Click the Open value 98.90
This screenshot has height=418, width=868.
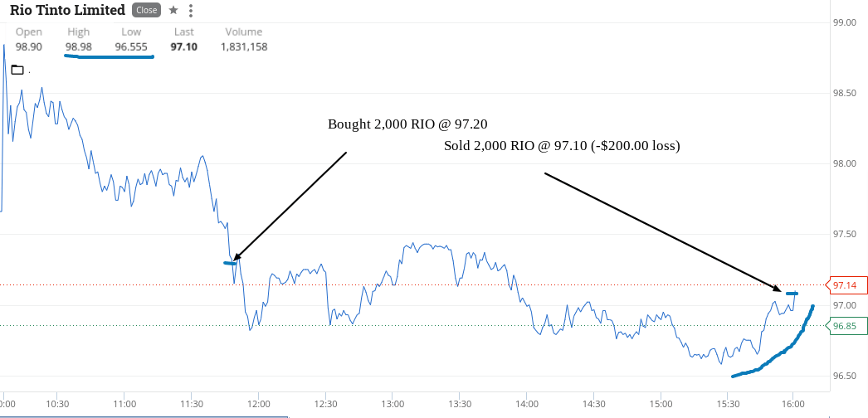(x=29, y=47)
